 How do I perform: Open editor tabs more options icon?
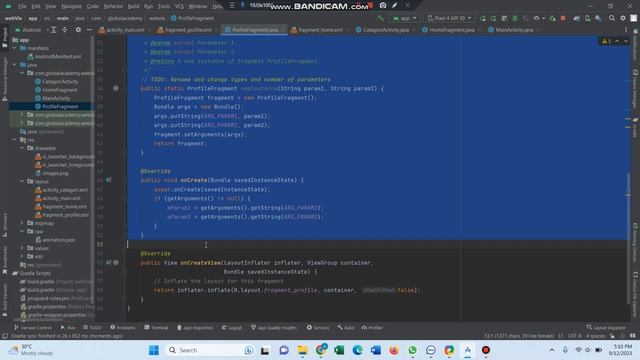click(x=626, y=30)
